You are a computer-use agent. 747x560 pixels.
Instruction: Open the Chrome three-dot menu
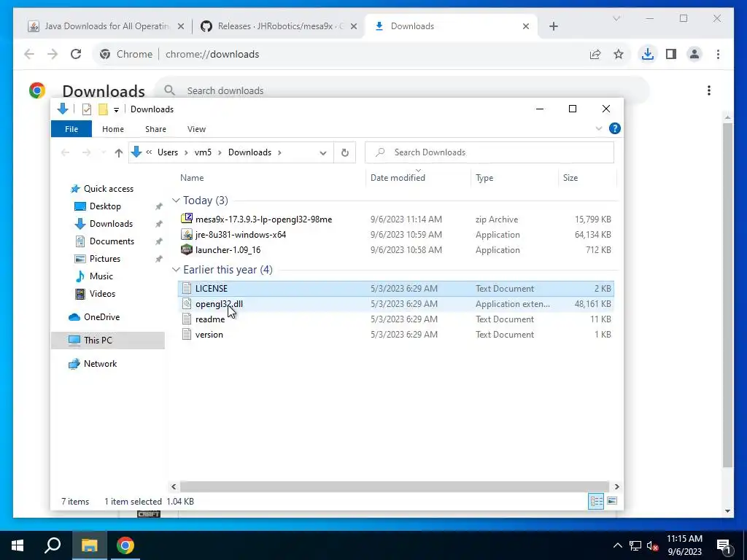coord(718,54)
